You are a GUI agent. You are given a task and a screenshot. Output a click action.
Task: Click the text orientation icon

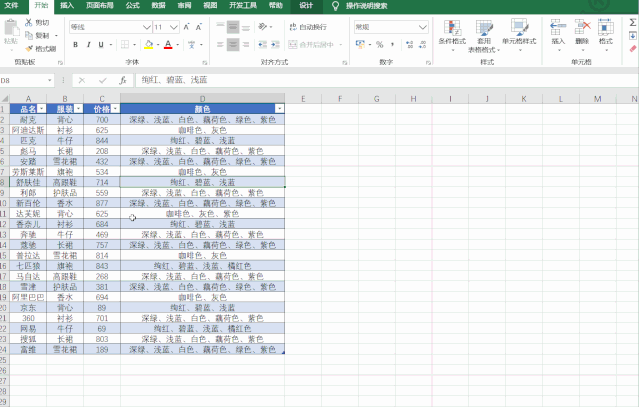[263, 27]
